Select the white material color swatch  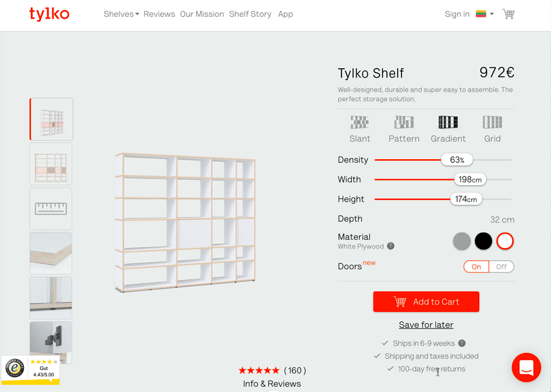[505, 241]
